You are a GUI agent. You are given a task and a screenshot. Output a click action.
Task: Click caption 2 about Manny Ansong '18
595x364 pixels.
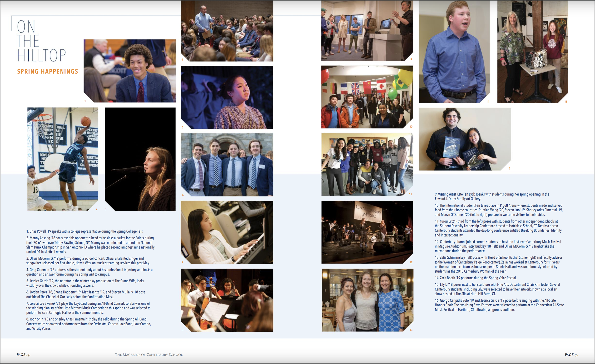point(91,245)
